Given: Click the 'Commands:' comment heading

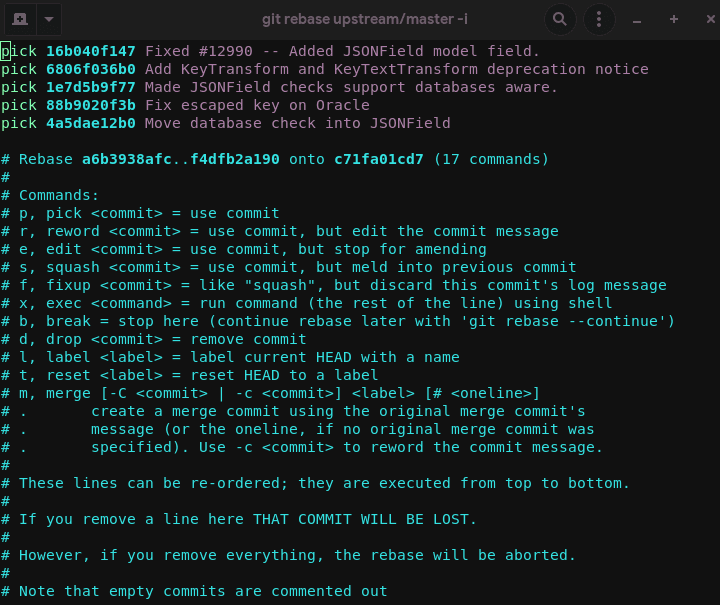Looking at the screenshot, I should (x=59, y=195).
